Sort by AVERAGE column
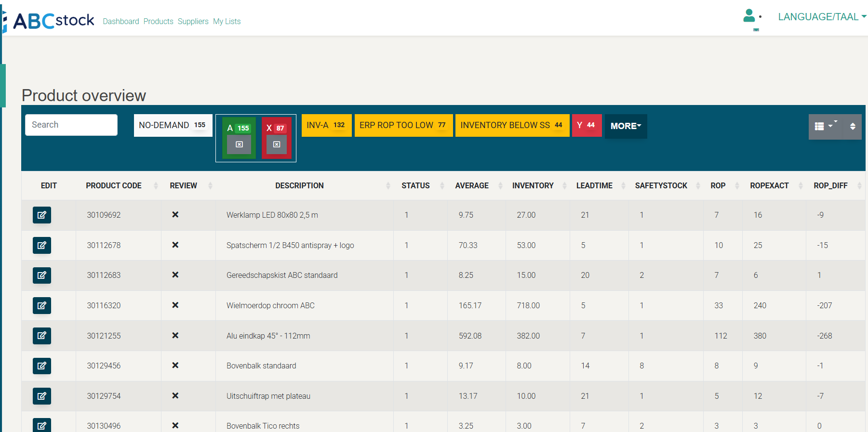The height and width of the screenshot is (432, 868). click(477, 185)
